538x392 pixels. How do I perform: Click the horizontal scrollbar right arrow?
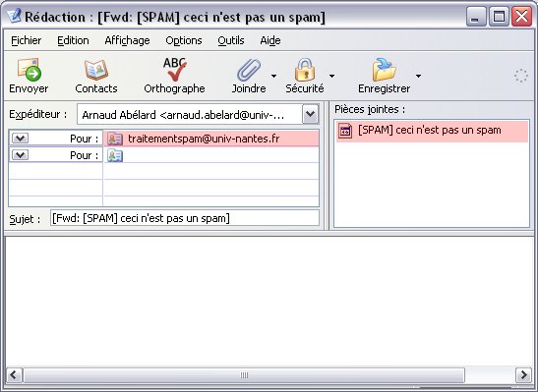pos(523,375)
